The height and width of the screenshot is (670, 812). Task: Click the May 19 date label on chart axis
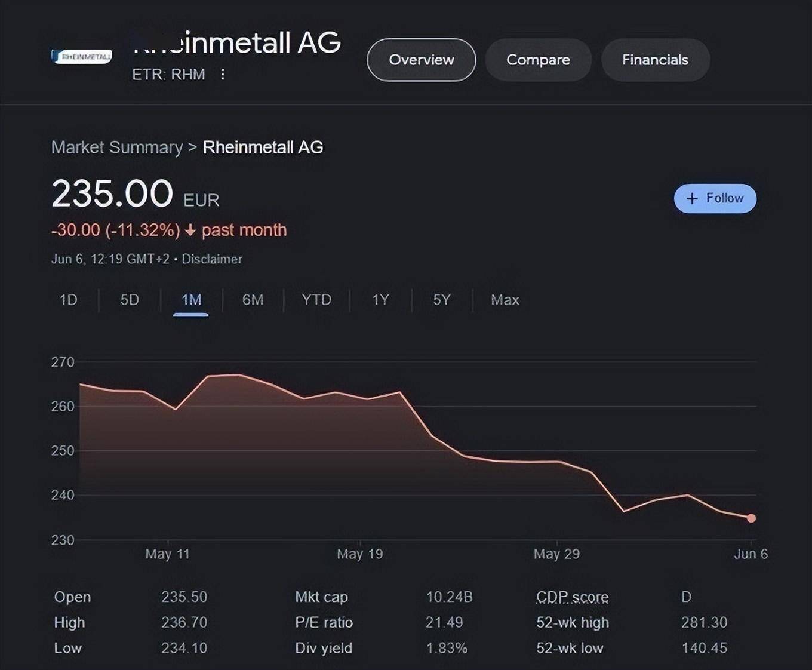coord(360,554)
